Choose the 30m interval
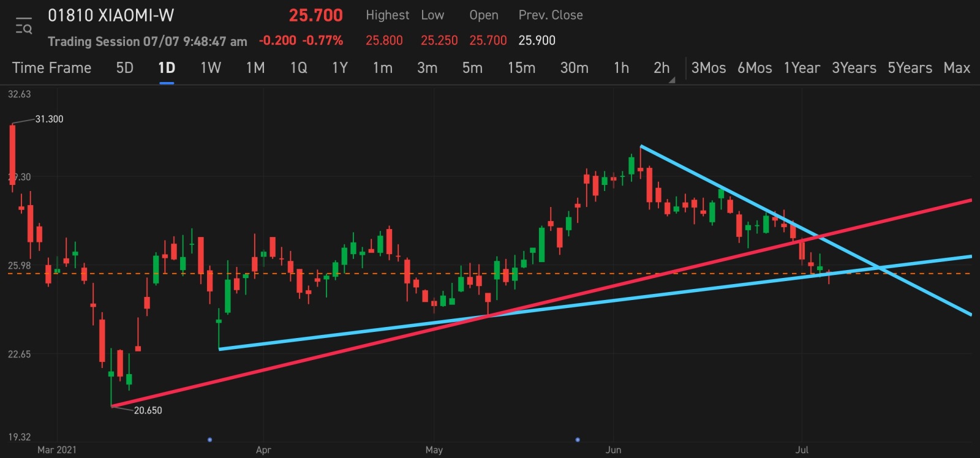The width and height of the screenshot is (980, 458). (575, 68)
